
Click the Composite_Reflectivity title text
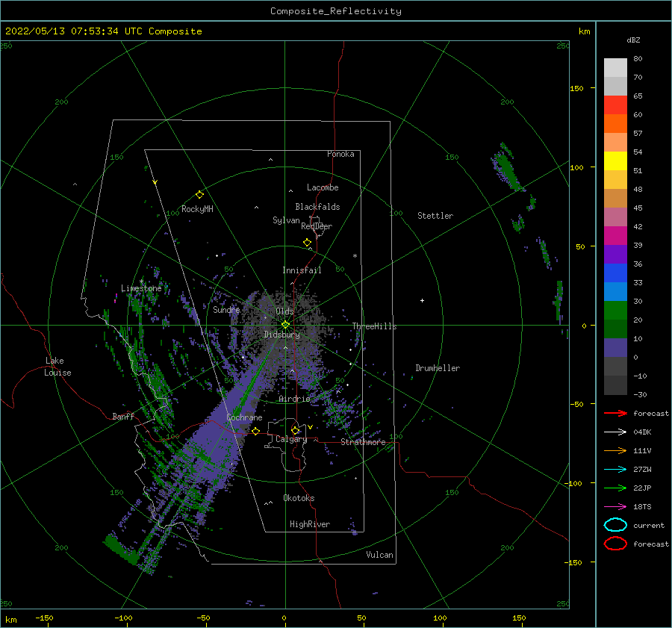coord(336,11)
